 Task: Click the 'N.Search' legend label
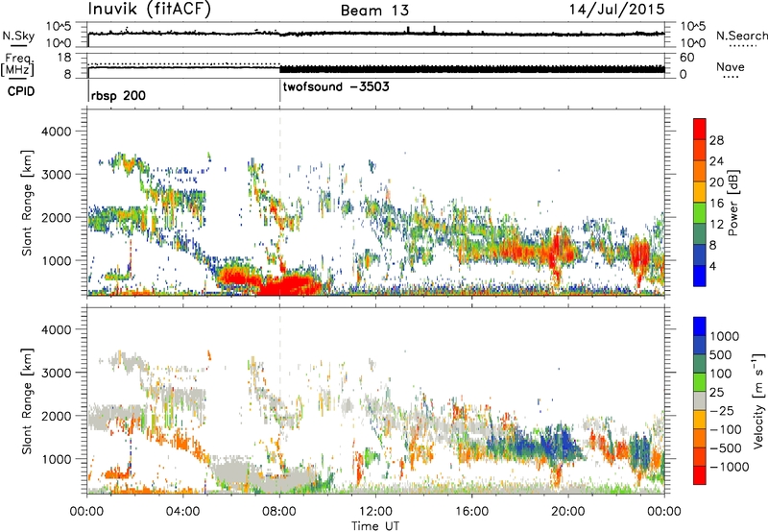pyautogui.click(x=742, y=36)
